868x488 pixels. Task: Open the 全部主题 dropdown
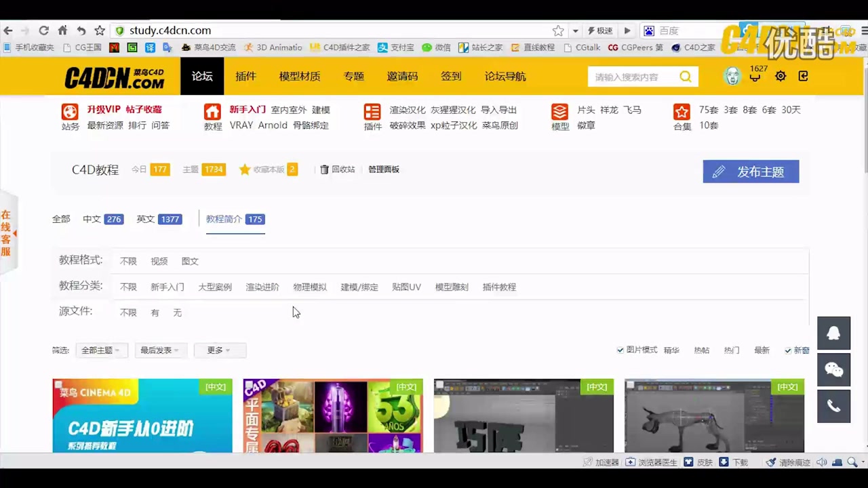click(100, 350)
